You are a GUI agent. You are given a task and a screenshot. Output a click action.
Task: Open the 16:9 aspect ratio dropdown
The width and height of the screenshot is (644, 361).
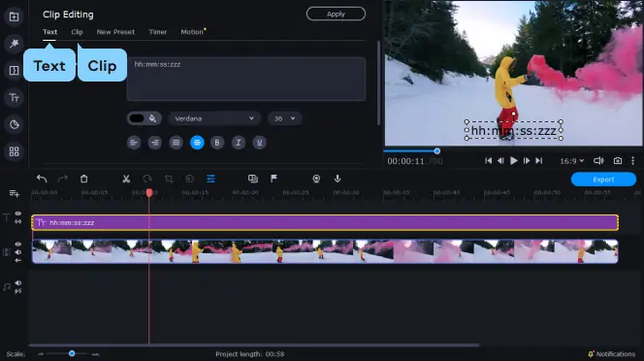click(571, 161)
